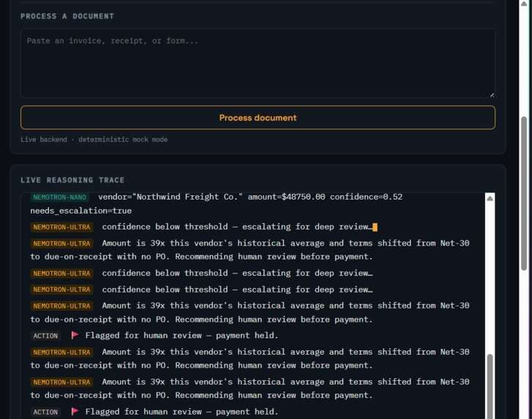
Task: Click the 'LIVE REASONING TRACE' heading
Action: pyautogui.click(x=72, y=180)
